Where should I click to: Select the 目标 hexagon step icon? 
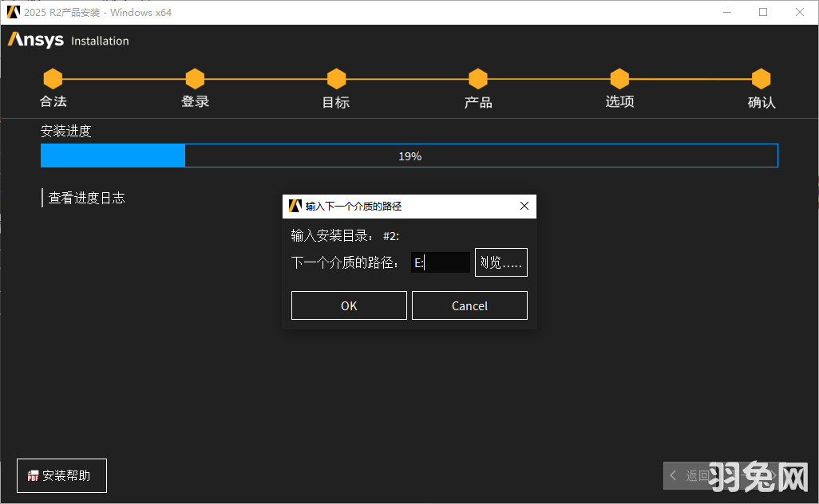[x=336, y=79]
